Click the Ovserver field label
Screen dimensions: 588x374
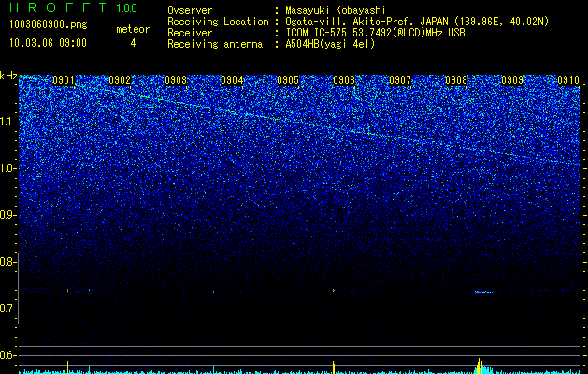tap(190, 10)
